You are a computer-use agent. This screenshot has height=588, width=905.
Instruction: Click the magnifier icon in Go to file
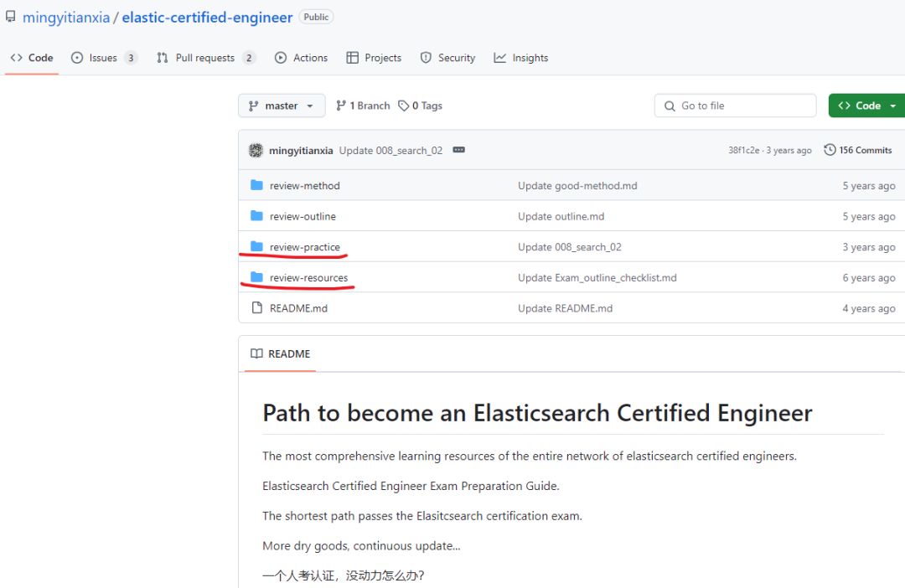pyautogui.click(x=670, y=106)
